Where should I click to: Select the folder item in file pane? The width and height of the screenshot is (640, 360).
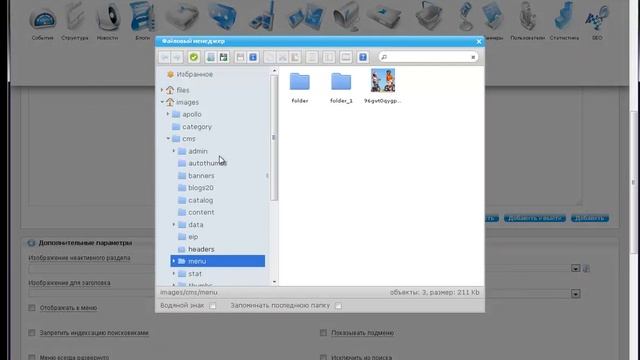click(x=300, y=87)
